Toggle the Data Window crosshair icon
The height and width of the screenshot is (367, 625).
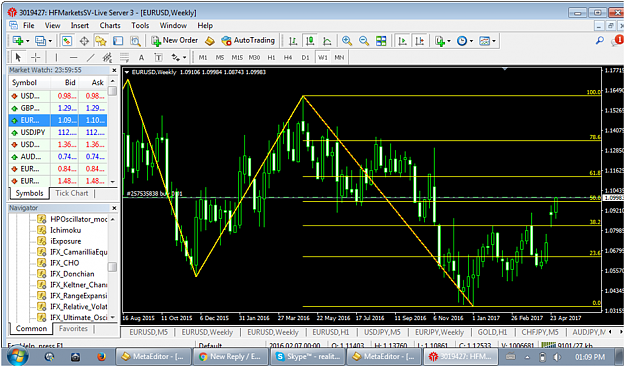(x=84, y=41)
